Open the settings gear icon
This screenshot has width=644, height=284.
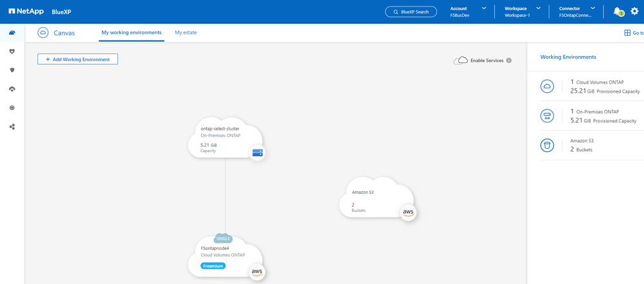coord(634,12)
